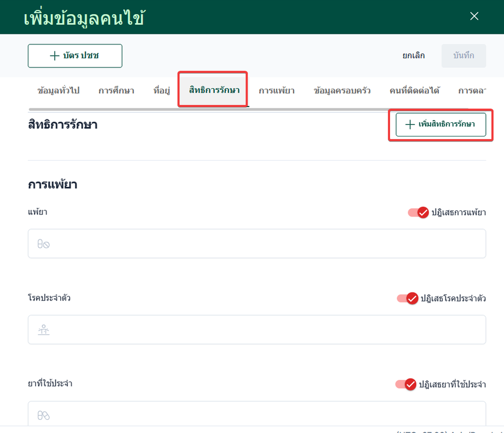Click the บันทึก save button
Screen dimensions: 504x433
(463, 56)
